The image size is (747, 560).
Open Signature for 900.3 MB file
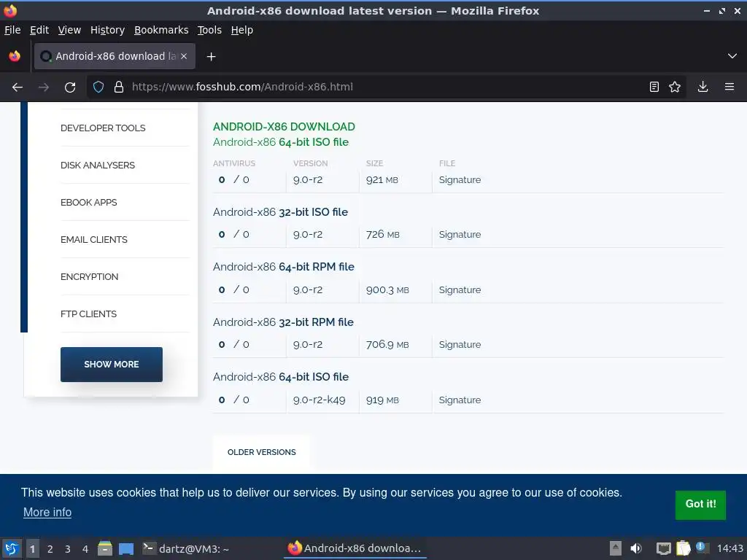[460, 290]
